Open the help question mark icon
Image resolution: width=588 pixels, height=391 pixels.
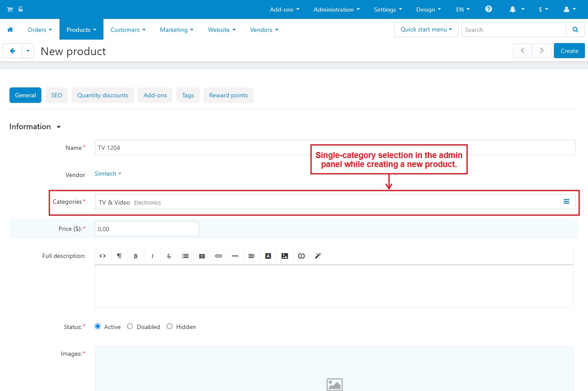pyautogui.click(x=488, y=9)
